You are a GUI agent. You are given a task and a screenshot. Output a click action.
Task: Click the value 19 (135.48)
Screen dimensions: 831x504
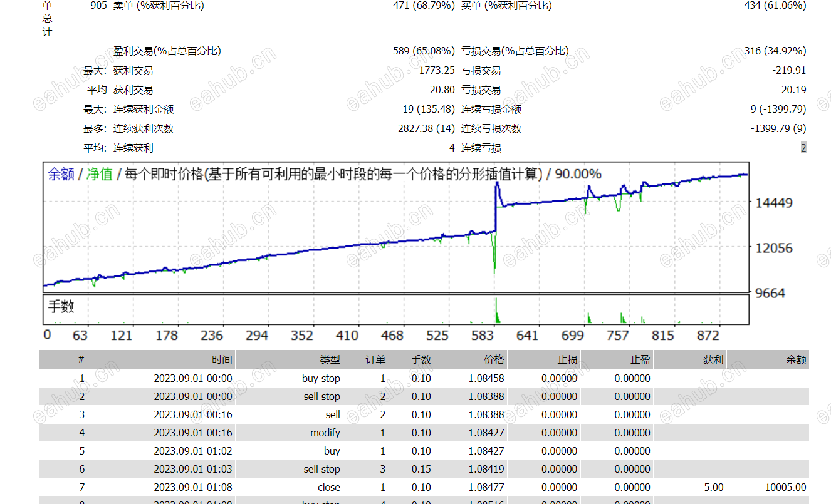click(x=429, y=110)
